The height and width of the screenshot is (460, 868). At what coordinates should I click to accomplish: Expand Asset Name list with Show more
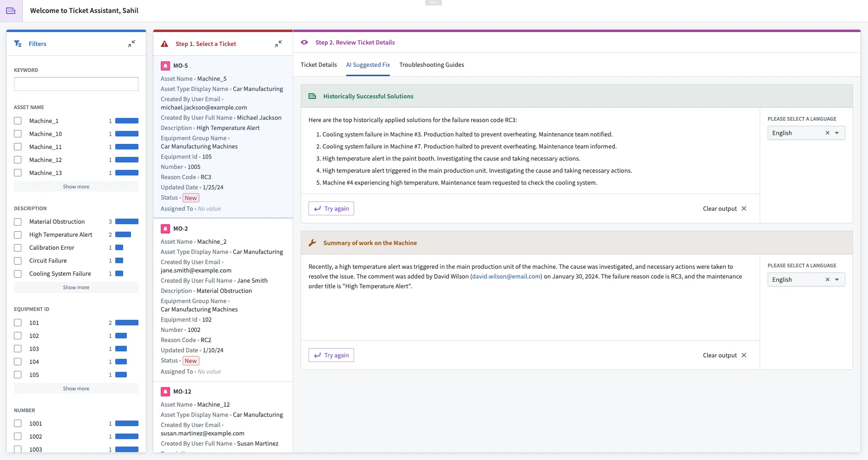click(76, 187)
